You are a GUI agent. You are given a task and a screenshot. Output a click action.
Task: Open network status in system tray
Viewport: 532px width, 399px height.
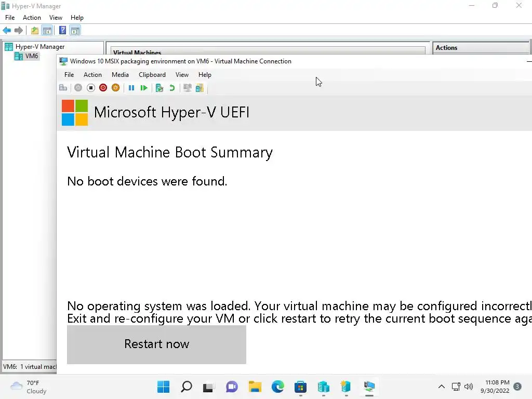[x=456, y=387]
